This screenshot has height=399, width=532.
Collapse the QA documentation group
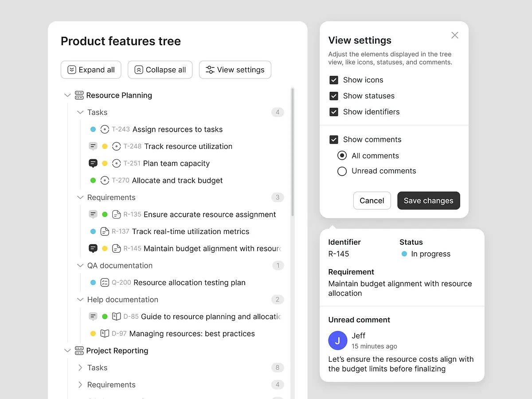click(x=80, y=266)
